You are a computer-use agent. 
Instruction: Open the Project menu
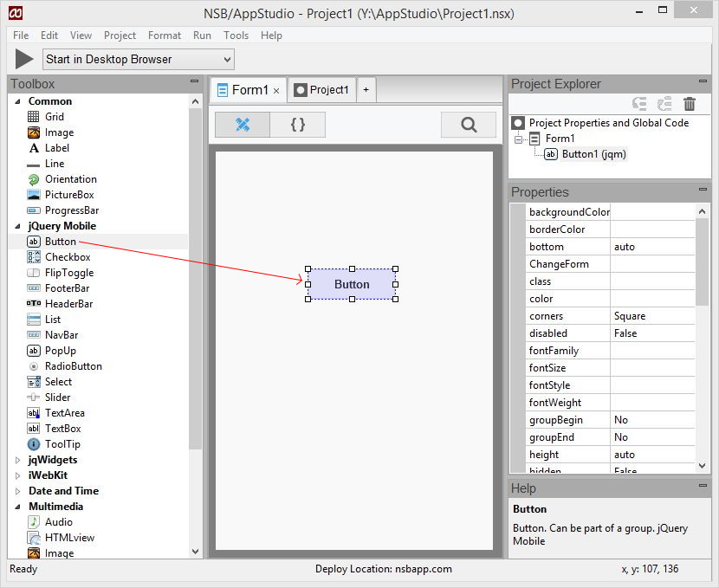click(120, 36)
